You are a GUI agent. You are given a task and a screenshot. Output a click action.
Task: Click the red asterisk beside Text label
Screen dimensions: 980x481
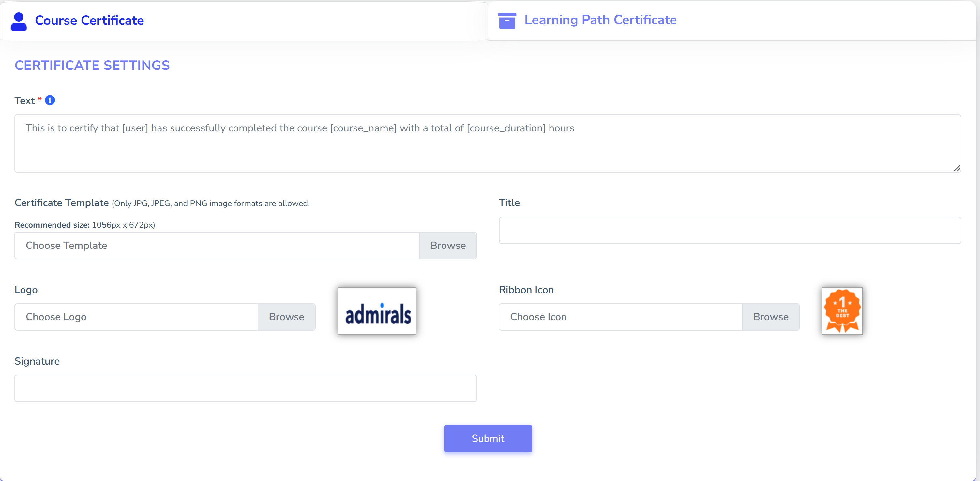click(x=39, y=99)
